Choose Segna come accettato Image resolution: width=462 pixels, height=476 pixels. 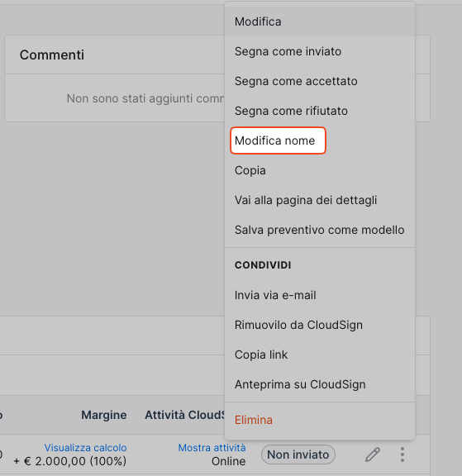320,81
